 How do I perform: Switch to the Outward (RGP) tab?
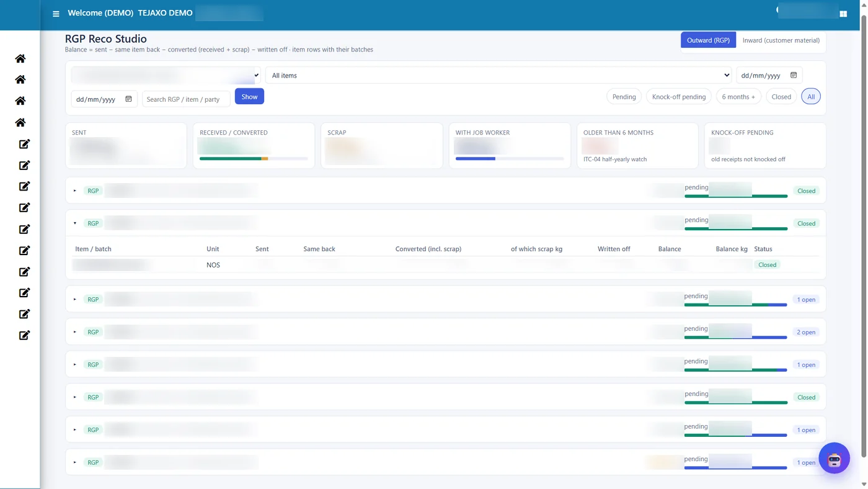708,40
